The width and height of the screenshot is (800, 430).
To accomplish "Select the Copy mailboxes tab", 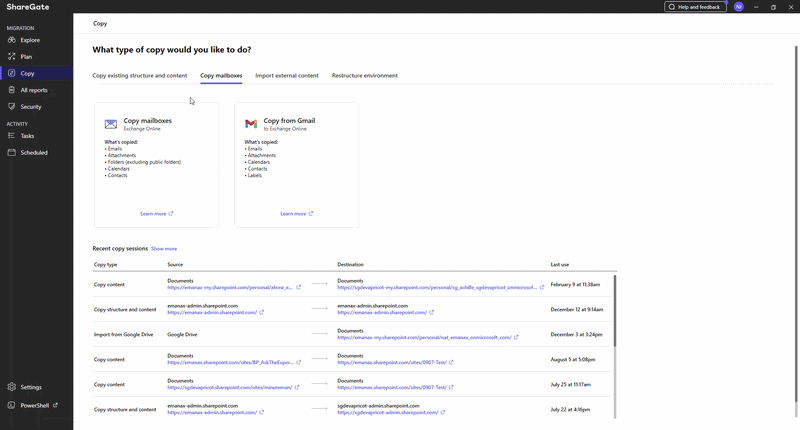I will click(x=221, y=75).
